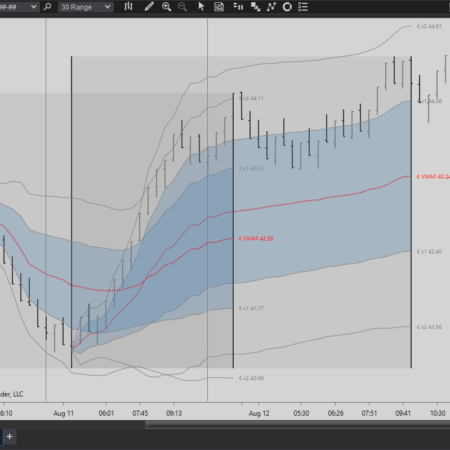Click the 07:45 time axis label

(140, 413)
